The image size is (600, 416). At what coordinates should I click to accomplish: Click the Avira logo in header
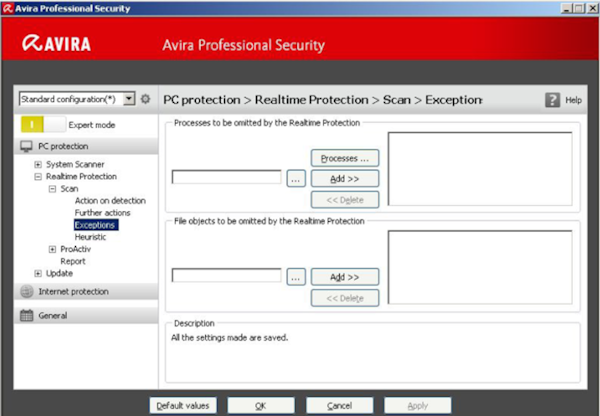tap(57, 43)
